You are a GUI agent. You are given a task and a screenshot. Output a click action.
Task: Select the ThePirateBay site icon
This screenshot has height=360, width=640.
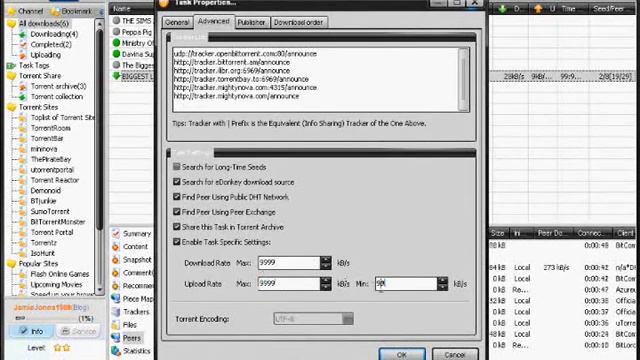click(x=23, y=160)
